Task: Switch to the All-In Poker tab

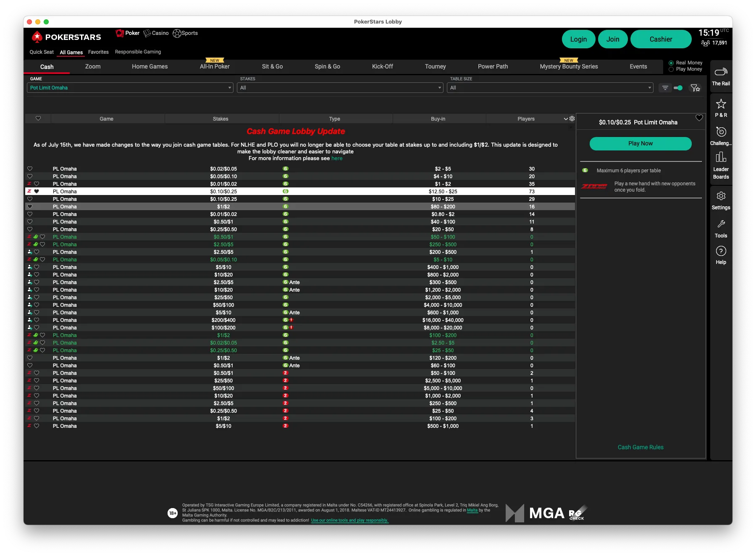Action: [215, 66]
